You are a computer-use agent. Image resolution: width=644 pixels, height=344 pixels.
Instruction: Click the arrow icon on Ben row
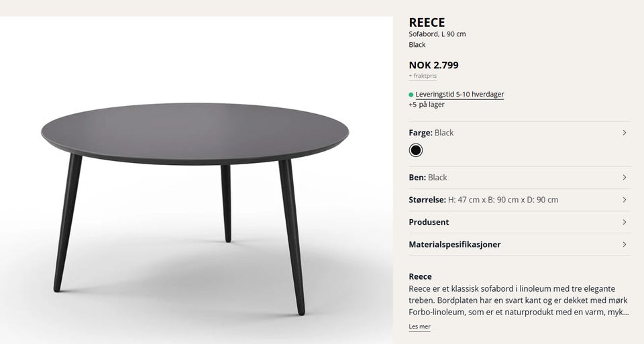click(x=624, y=178)
